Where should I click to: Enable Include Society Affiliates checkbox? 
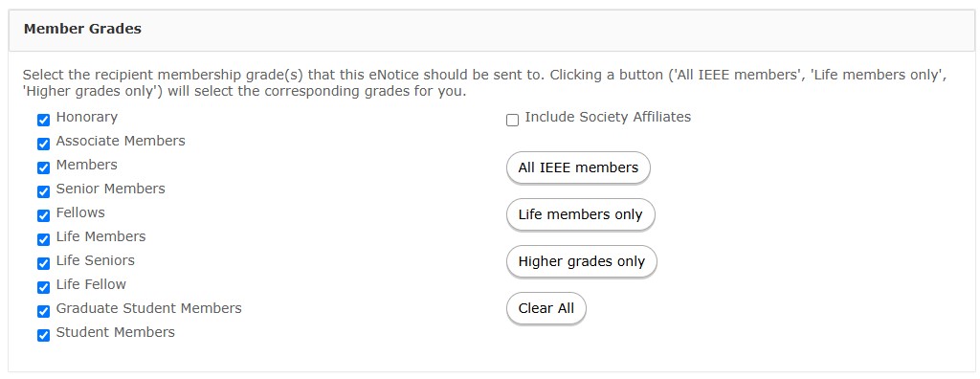pyautogui.click(x=513, y=120)
